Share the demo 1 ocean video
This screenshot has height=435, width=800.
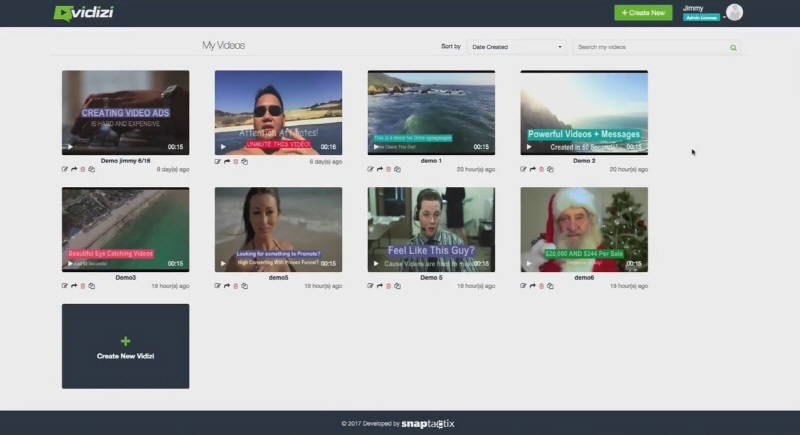pos(380,169)
